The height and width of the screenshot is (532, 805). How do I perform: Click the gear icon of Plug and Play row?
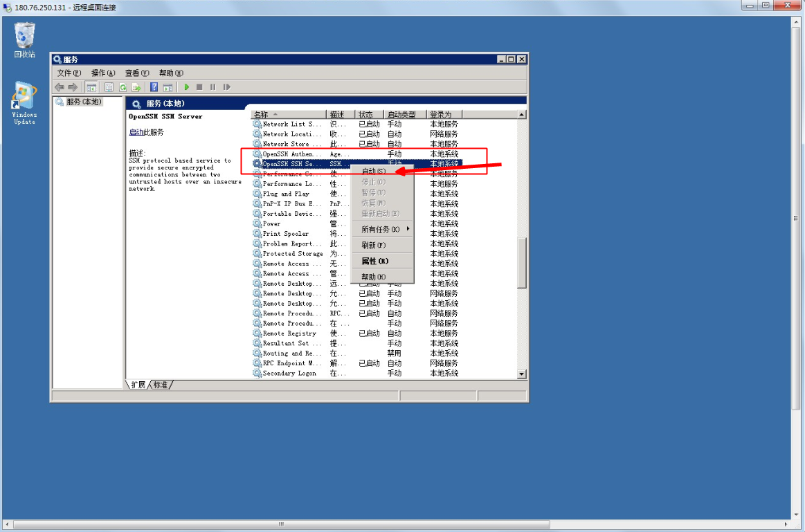pos(257,194)
